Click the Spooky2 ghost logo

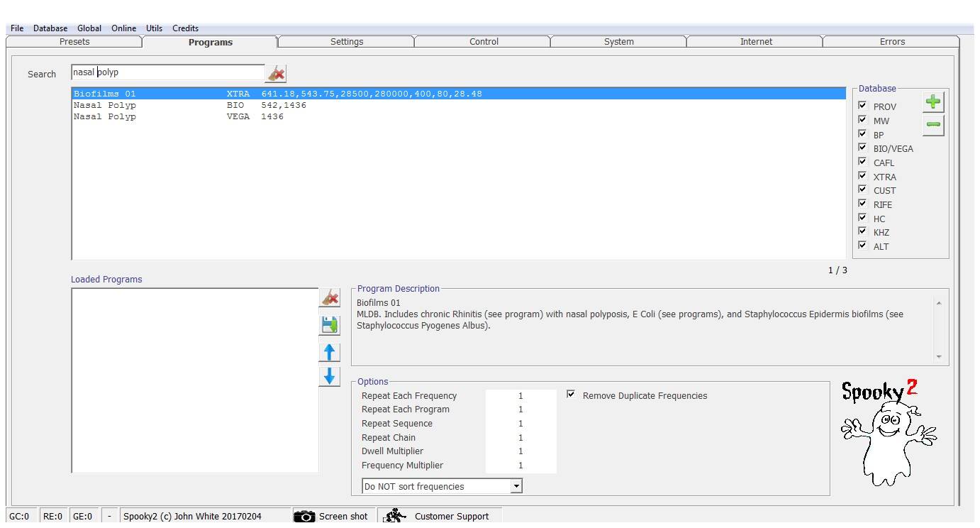pos(888,434)
